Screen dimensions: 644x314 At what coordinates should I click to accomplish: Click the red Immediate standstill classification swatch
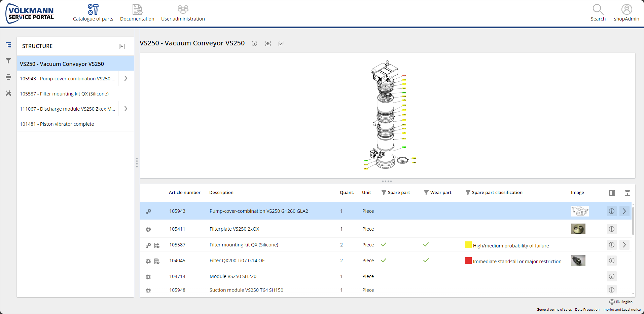[468, 261]
